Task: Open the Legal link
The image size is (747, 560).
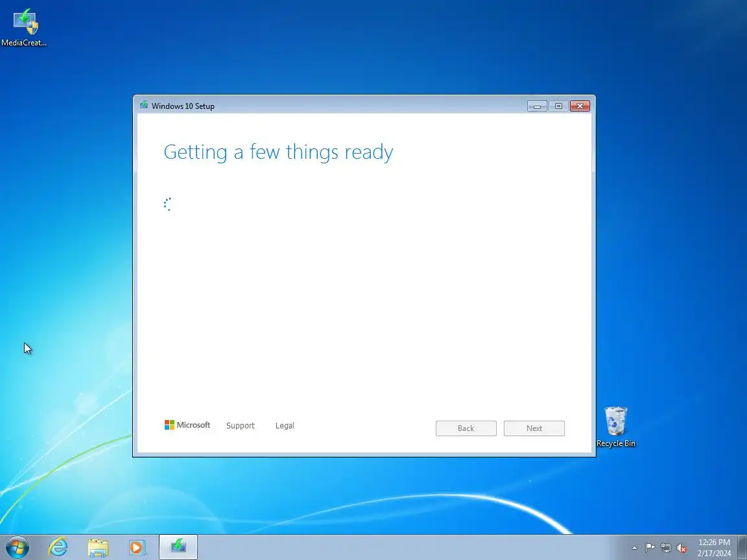Action: point(285,426)
